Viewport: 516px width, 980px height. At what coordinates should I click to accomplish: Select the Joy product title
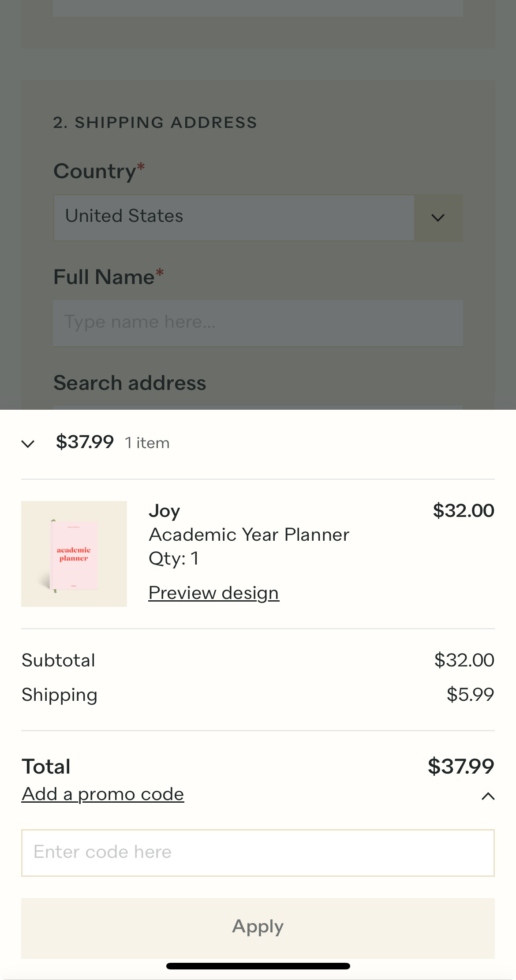pos(164,511)
